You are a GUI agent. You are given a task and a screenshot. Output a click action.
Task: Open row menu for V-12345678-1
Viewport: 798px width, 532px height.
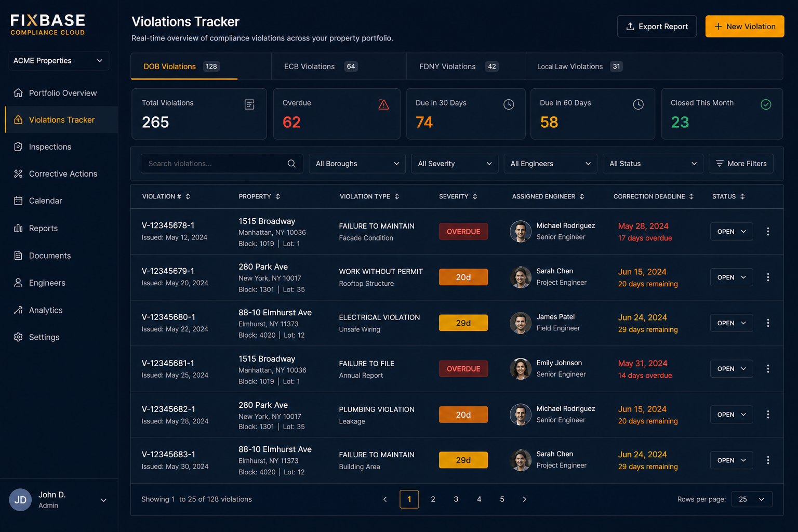pos(768,232)
